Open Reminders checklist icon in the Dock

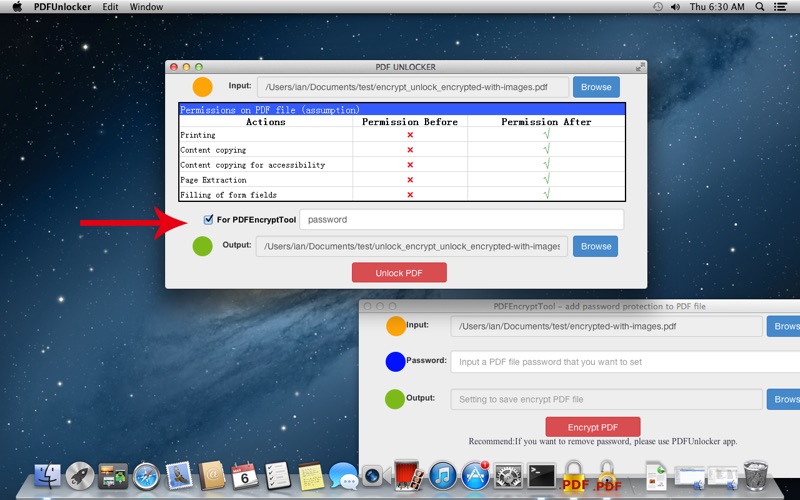point(278,476)
